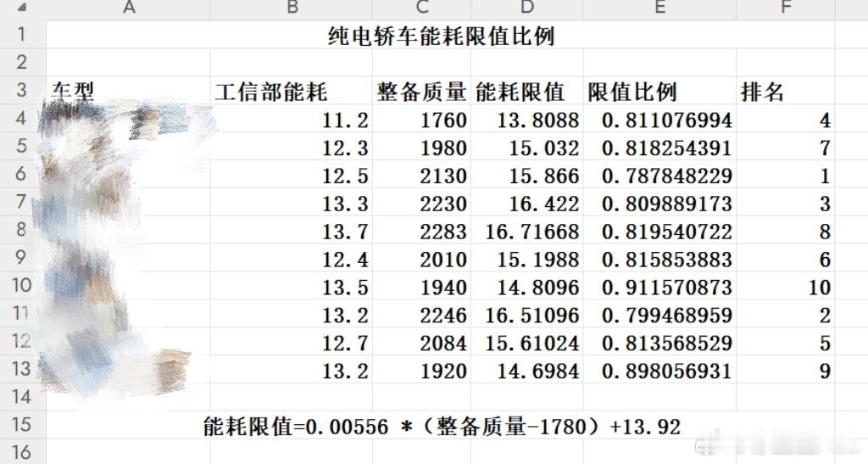868x464 pixels.
Task: Click cell with value 12.5
Action: click(x=292, y=176)
